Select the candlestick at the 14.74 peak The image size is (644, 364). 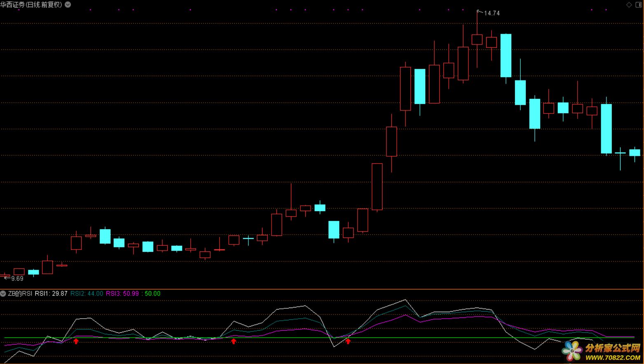coord(477,39)
